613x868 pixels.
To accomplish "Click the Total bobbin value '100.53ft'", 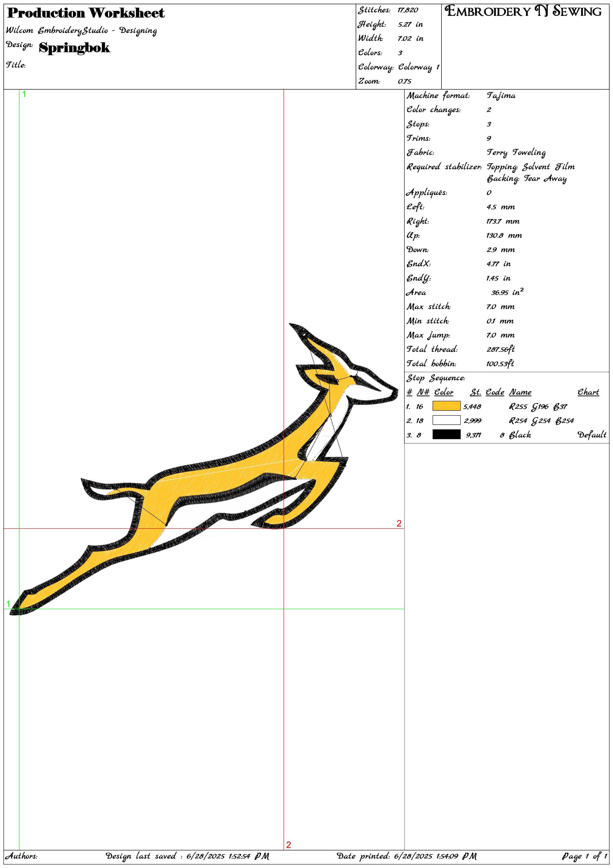I will coord(500,364).
